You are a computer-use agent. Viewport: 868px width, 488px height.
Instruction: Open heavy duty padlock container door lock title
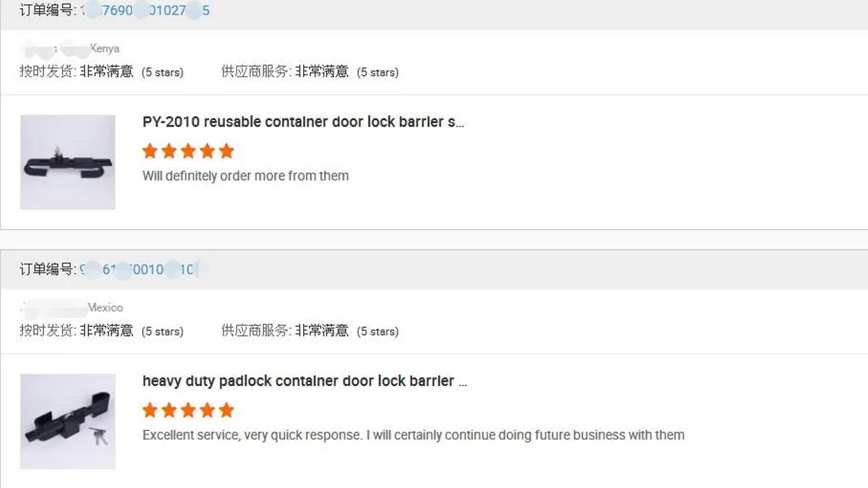click(x=305, y=381)
